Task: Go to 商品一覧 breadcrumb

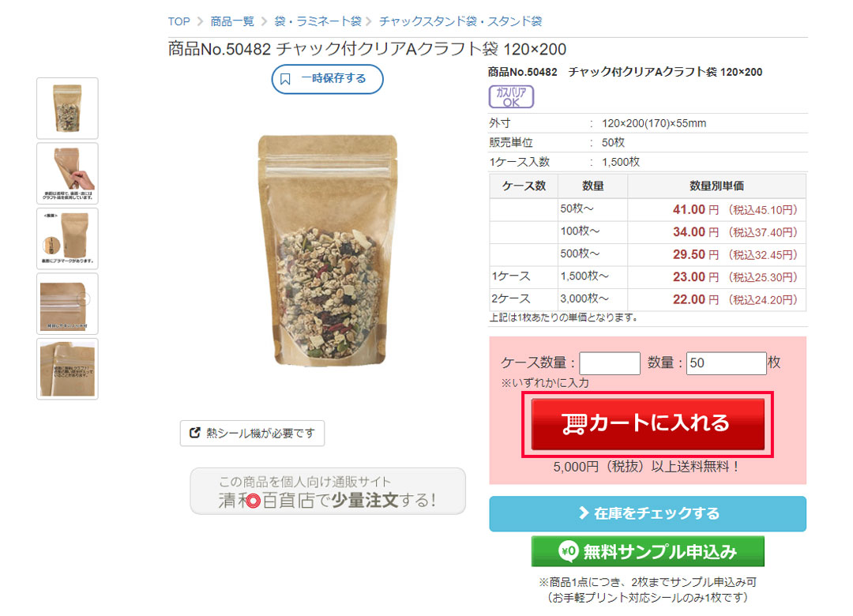Action: point(232,21)
